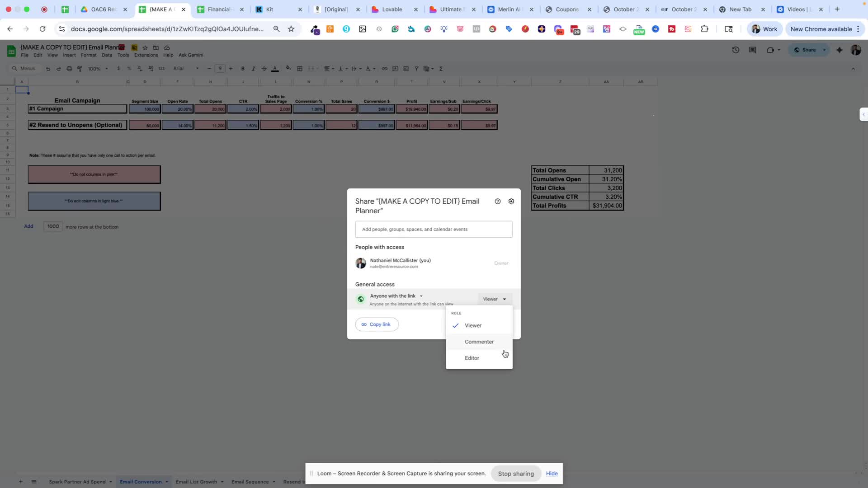868x488 pixels.
Task: Click the Chrome extensions puzzle icon
Action: [x=704, y=29]
